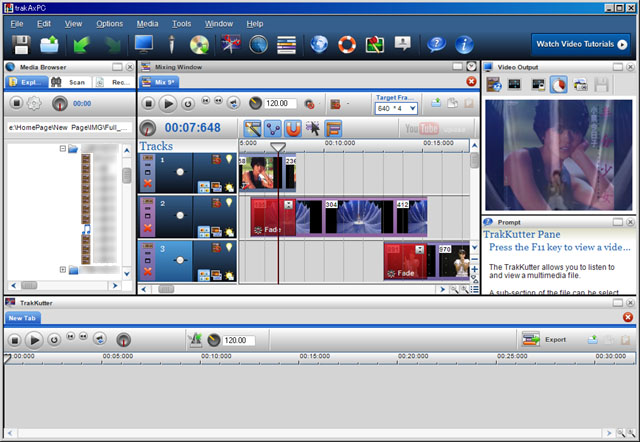The width and height of the screenshot is (640, 442).
Task: Click the stacked tracks mixing icon
Action: tap(287, 44)
